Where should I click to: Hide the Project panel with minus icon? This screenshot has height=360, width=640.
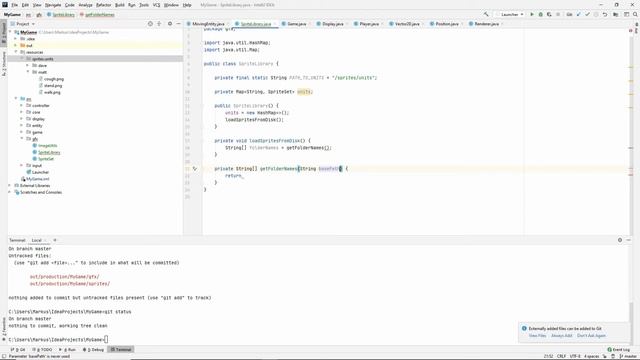click(x=178, y=24)
